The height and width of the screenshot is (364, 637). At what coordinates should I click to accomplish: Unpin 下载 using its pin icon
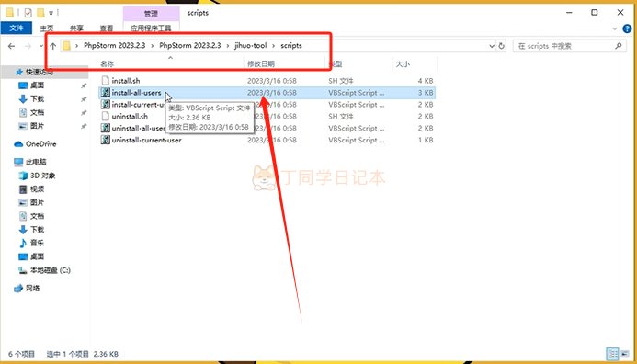coord(84,99)
